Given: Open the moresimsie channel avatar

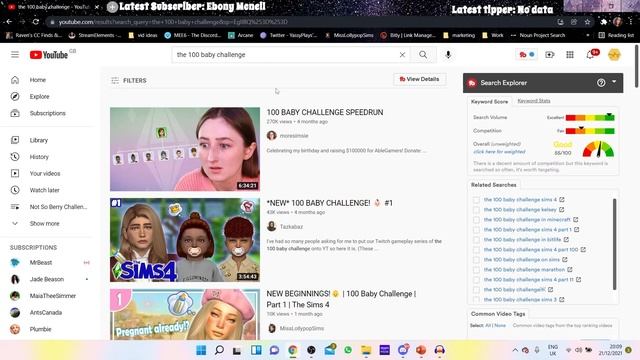Looking at the screenshot, I should pos(271,136).
